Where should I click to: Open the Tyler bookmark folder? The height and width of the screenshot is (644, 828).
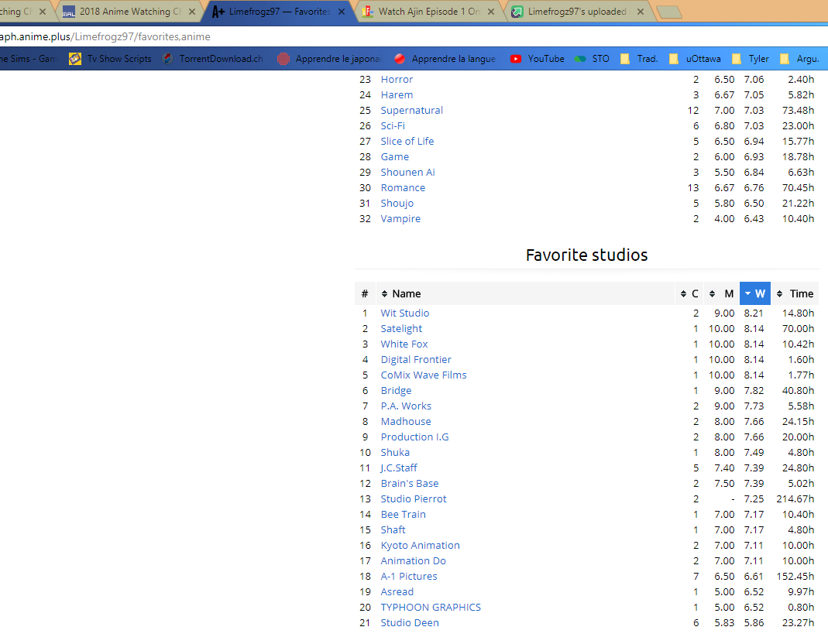(x=751, y=59)
